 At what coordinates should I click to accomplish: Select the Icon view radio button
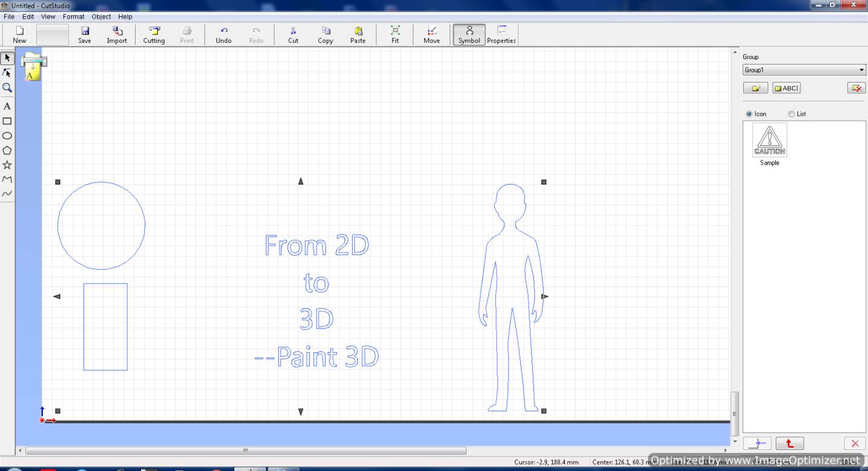pos(749,114)
